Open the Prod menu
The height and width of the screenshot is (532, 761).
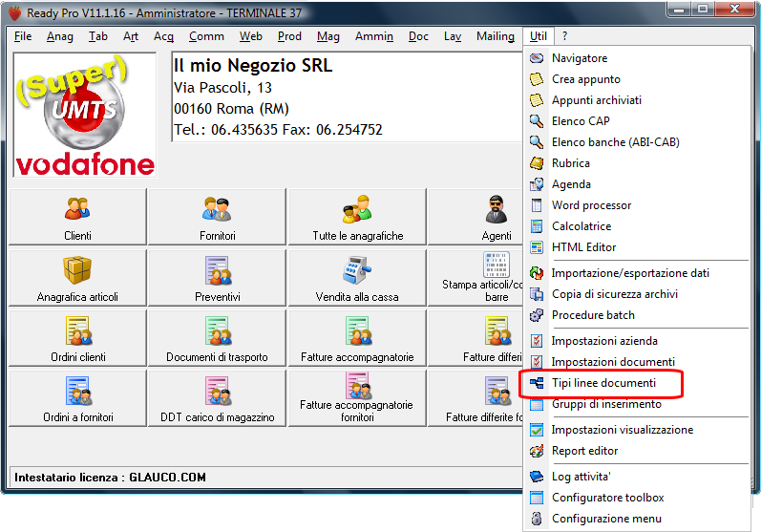click(289, 36)
